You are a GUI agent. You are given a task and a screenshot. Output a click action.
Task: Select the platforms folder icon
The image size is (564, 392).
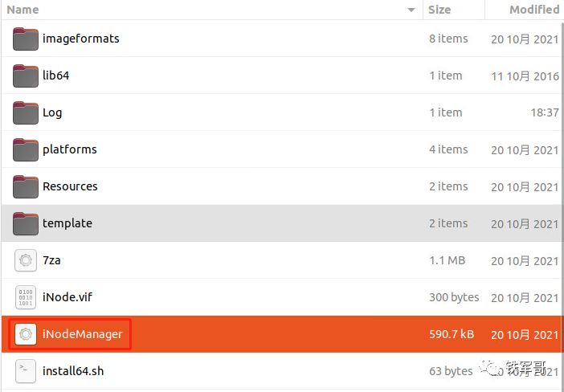26,149
